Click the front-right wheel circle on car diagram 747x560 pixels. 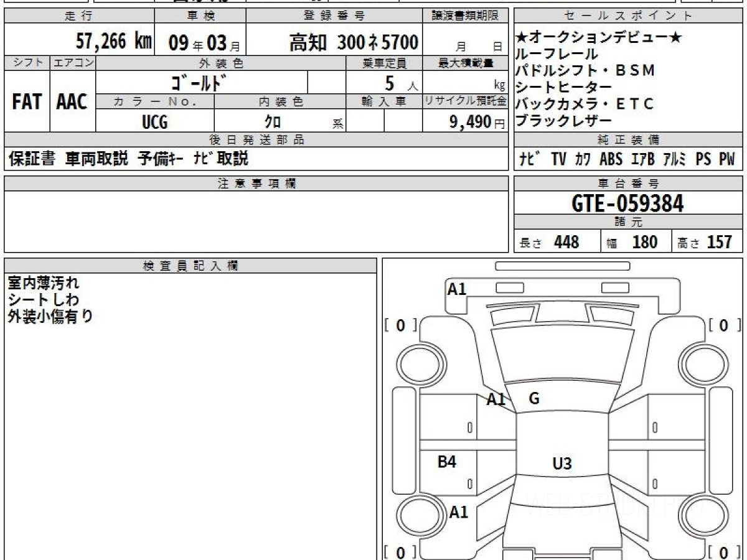pos(704,363)
